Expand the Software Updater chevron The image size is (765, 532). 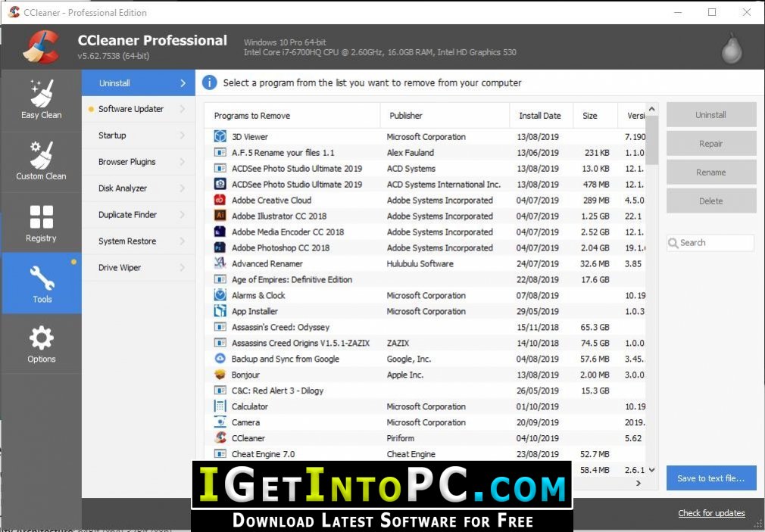point(183,109)
